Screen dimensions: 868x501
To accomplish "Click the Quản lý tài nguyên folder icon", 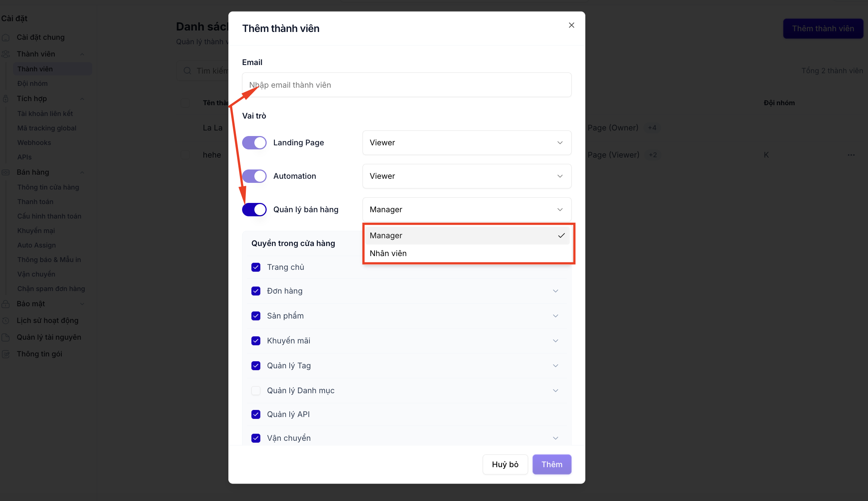I will (x=6, y=337).
